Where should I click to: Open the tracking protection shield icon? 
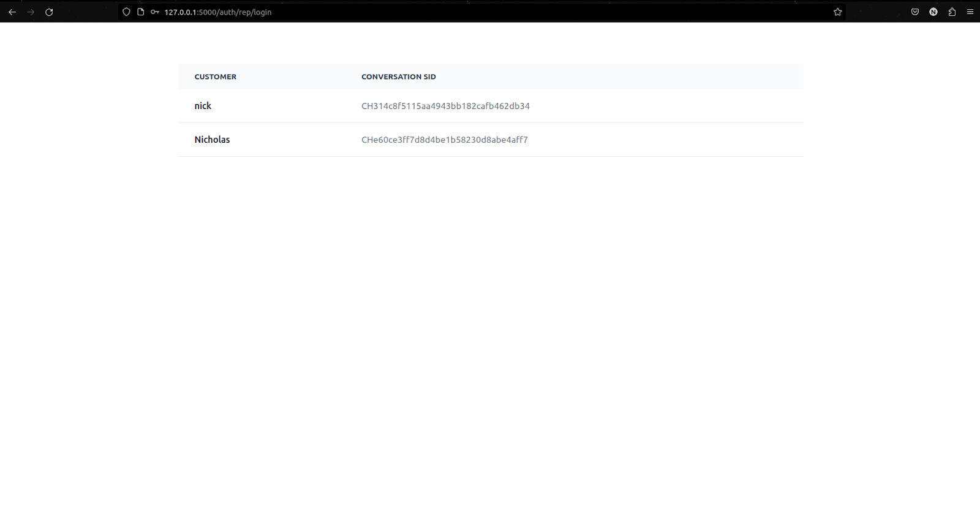click(x=126, y=12)
